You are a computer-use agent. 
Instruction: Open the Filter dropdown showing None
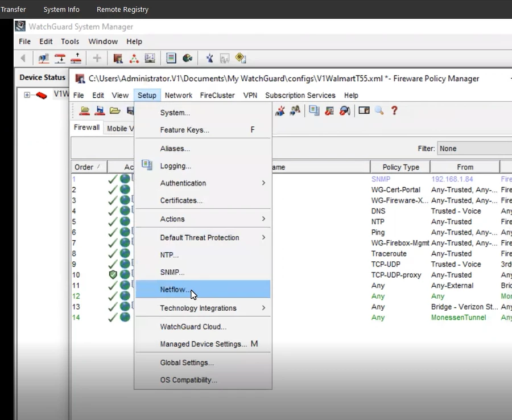click(474, 149)
